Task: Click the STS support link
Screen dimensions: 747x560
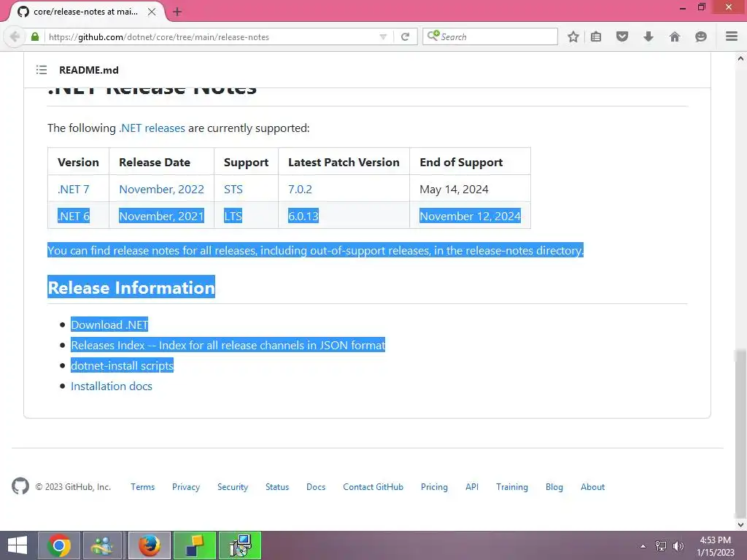Action: [233, 189]
